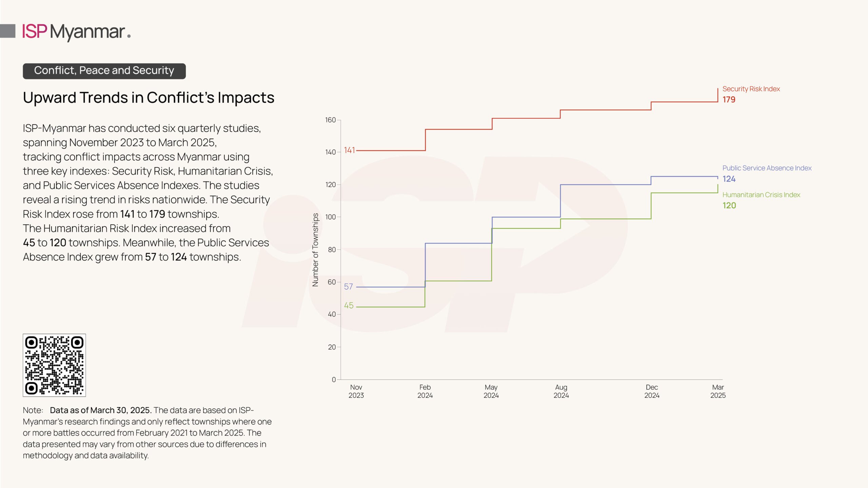868x488 pixels.
Task: Select the Dec 2024 axis label
Action: (652, 391)
